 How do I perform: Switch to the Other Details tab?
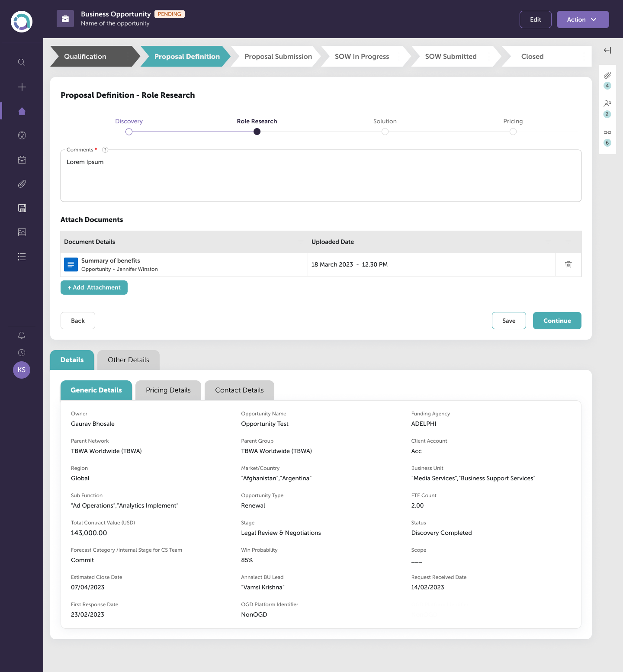coord(128,360)
